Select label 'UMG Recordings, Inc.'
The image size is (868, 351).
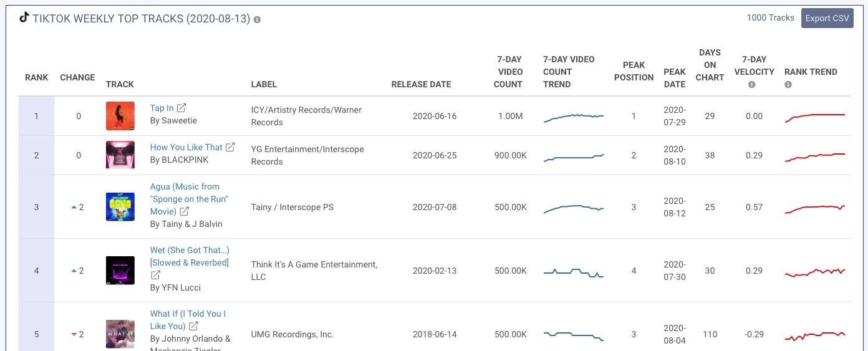(292, 334)
